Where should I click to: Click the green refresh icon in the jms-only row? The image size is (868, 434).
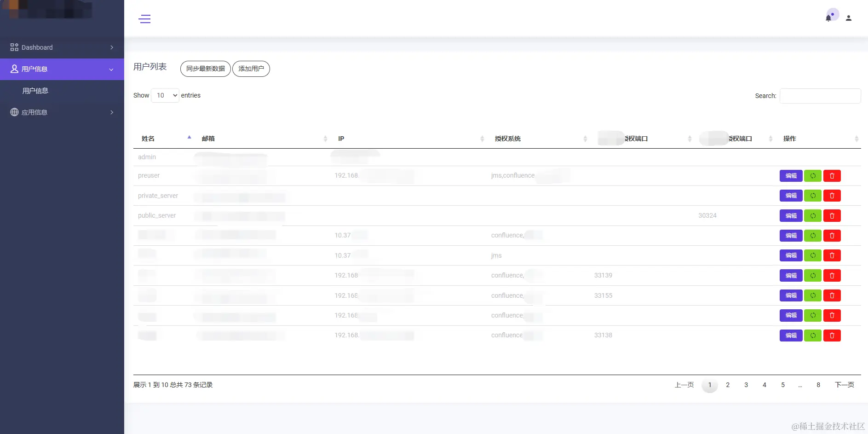pyautogui.click(x=813, y=255)
